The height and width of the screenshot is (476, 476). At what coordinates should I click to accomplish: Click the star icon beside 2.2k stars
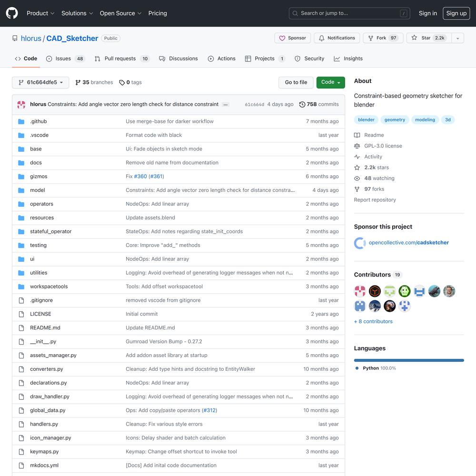tap(357, 168)
